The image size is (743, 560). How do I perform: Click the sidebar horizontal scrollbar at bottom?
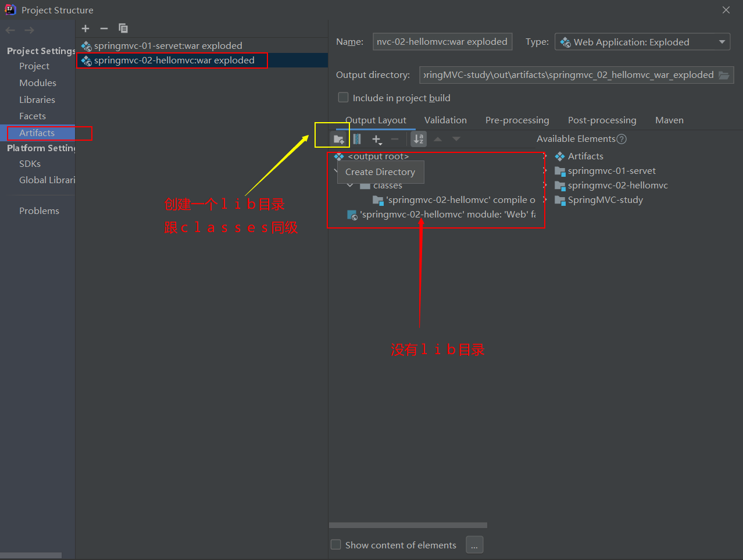click(31, 555)
